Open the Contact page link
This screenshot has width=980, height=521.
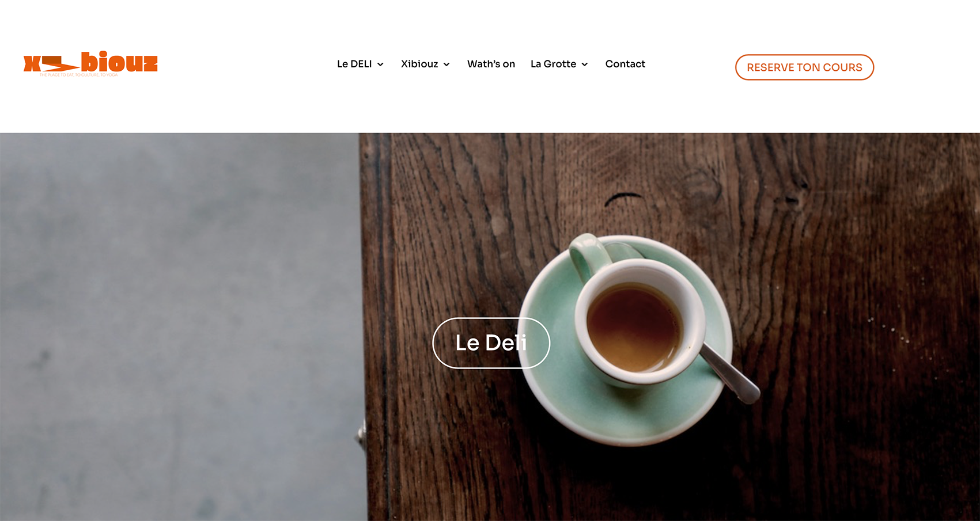click(x=625, y=64)
